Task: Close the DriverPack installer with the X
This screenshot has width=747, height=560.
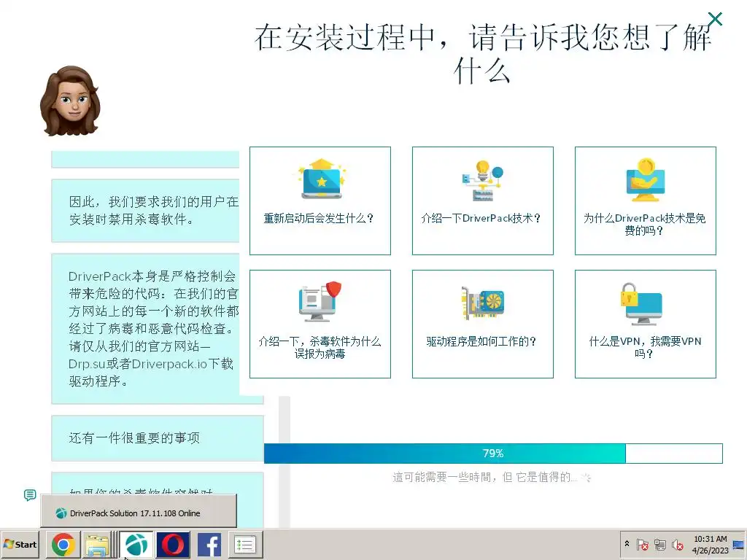Action: 715,19
